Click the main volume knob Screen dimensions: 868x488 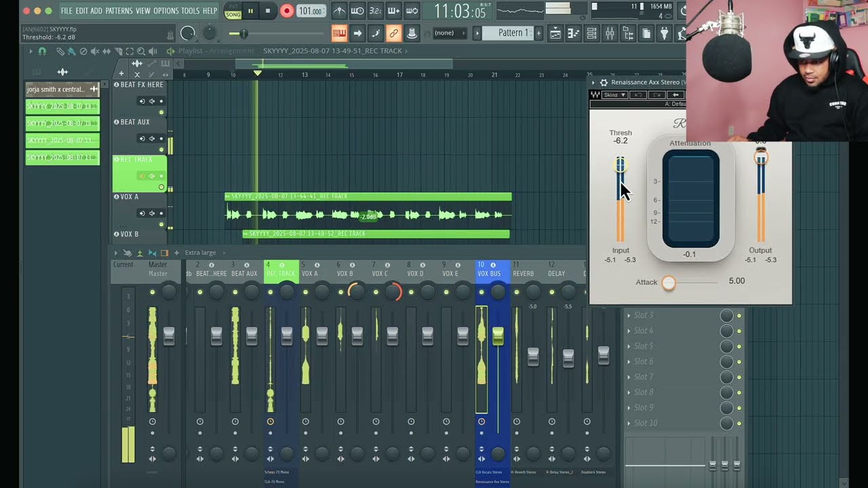pyautogui.click(x=188, y=33)
